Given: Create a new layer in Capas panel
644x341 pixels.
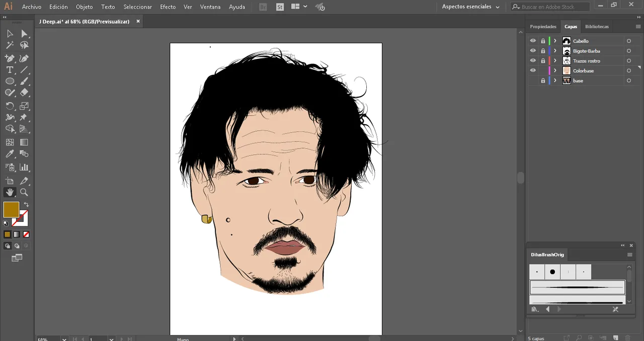Looking at the screenshot, I should (615, 338).
